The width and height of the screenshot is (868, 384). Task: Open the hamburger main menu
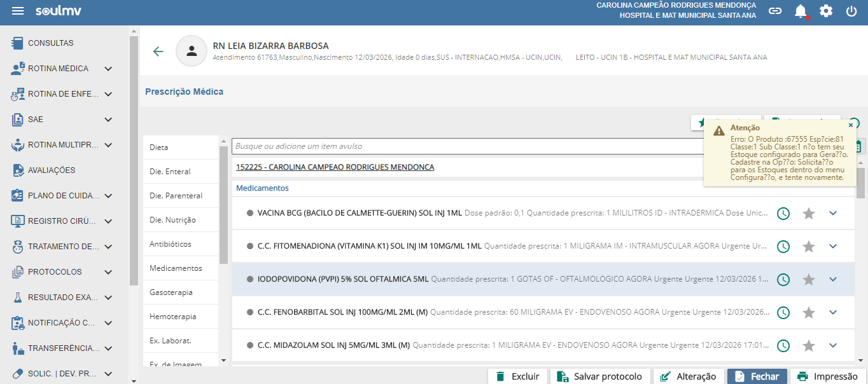18,11
